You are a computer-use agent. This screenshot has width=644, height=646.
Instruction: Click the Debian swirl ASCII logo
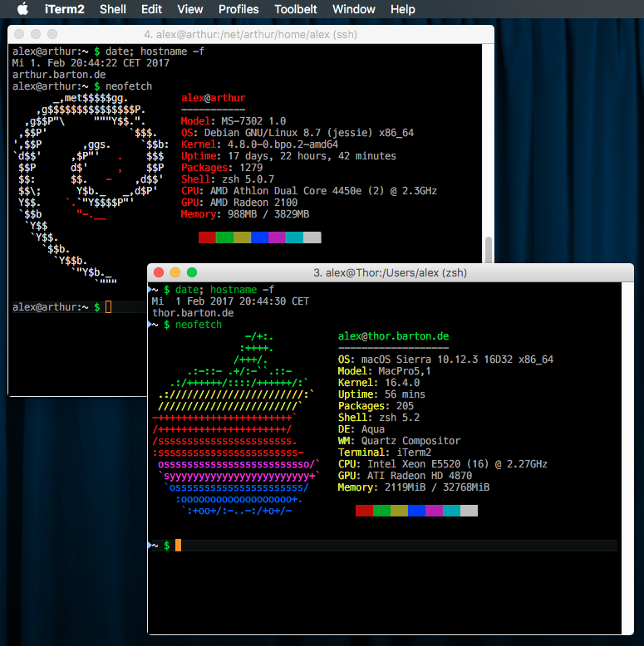[91, 188]
